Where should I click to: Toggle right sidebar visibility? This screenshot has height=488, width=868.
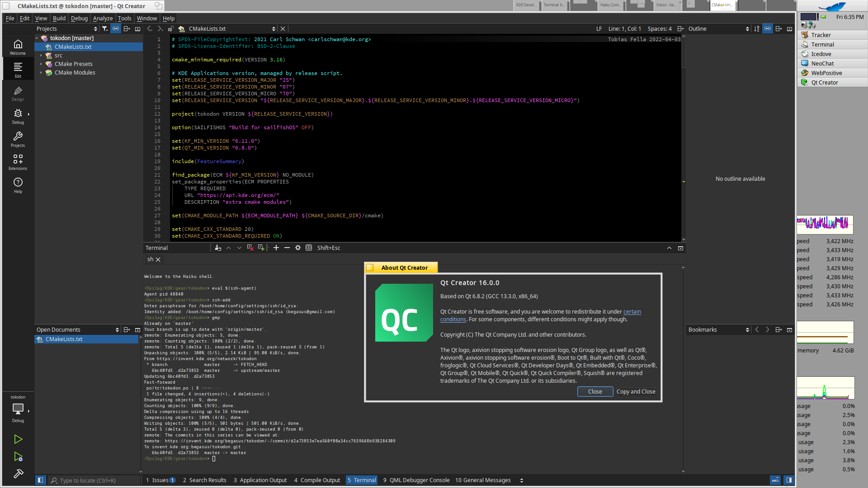(x=789, y=480)
